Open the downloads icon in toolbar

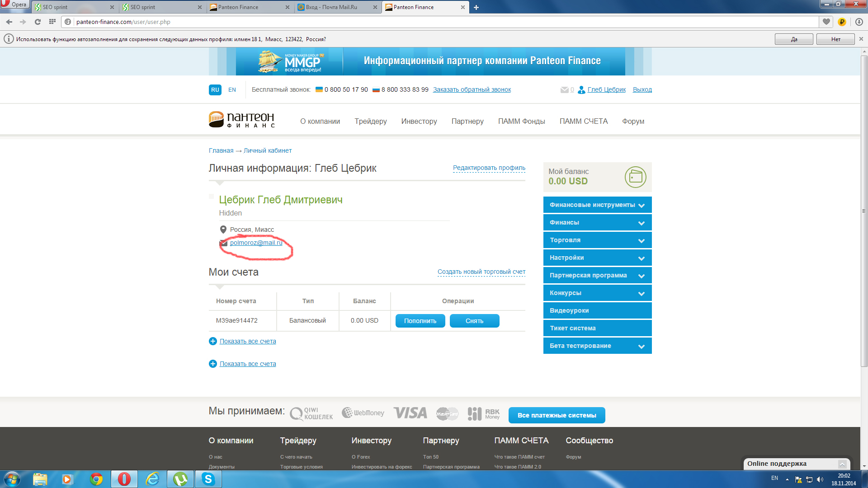point(859,22)
